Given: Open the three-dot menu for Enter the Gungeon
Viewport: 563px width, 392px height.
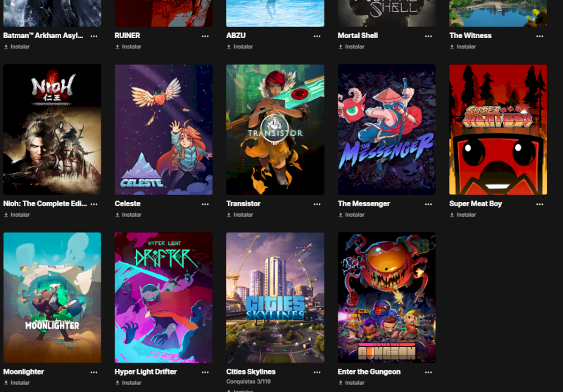Looking at the screenshot, I should coord(429,372).
